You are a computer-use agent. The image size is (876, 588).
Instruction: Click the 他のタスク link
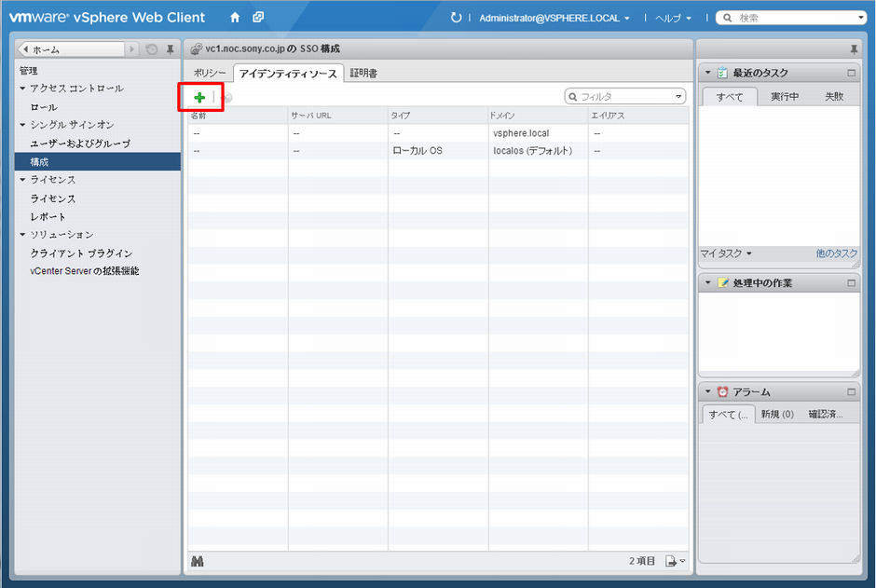coord(836,253)
